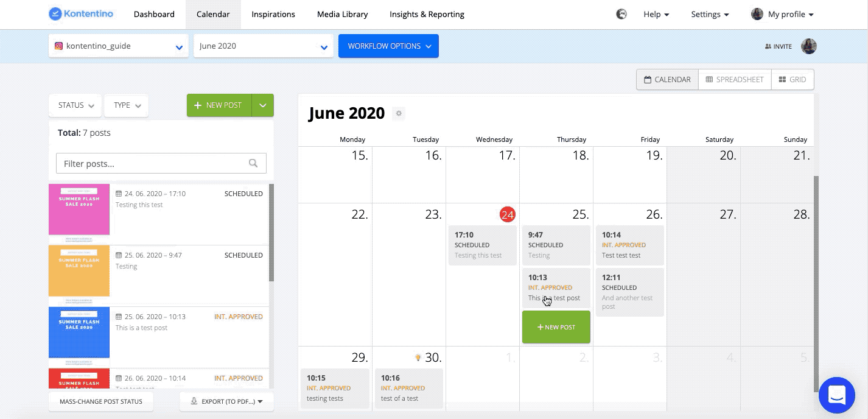
Task: Open calendar settings gear beside June 2020
Action: (x=398, y=113)
